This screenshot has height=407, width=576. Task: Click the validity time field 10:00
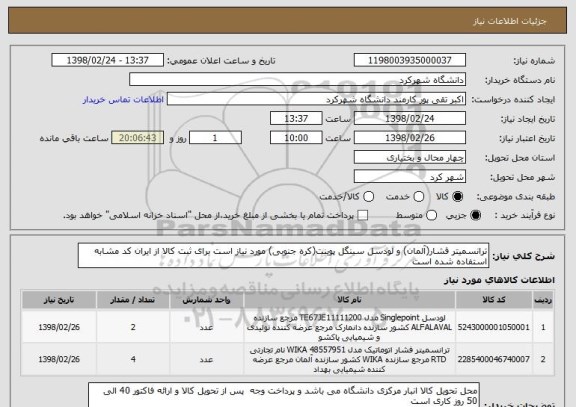point(296,138)
